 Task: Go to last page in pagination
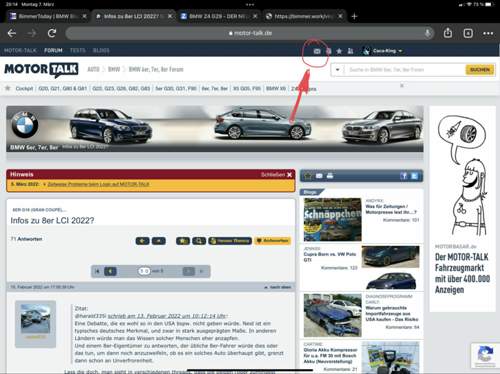pyautogui.click(x=201, y=271)
